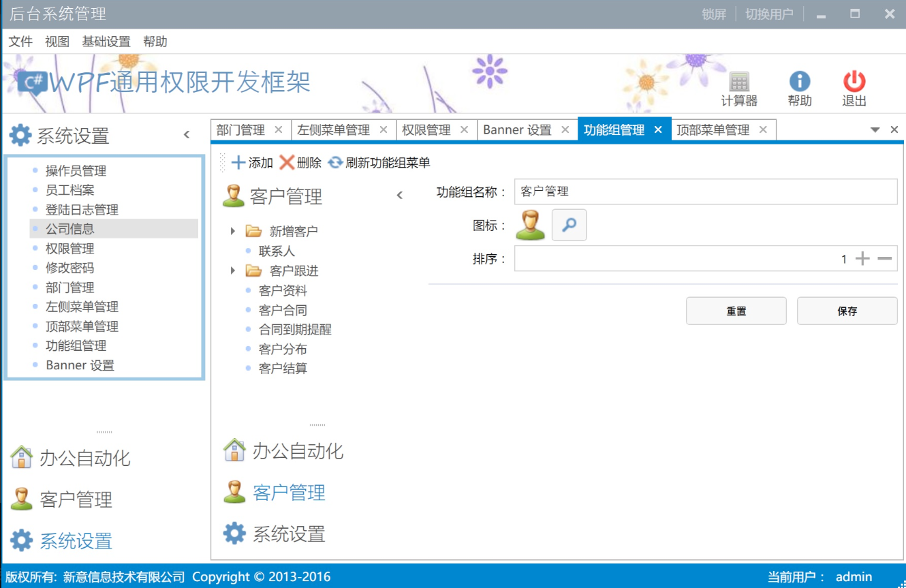The image size is (906, 588).
Task: Click the 保存 button
Action: tap(847, 311)
